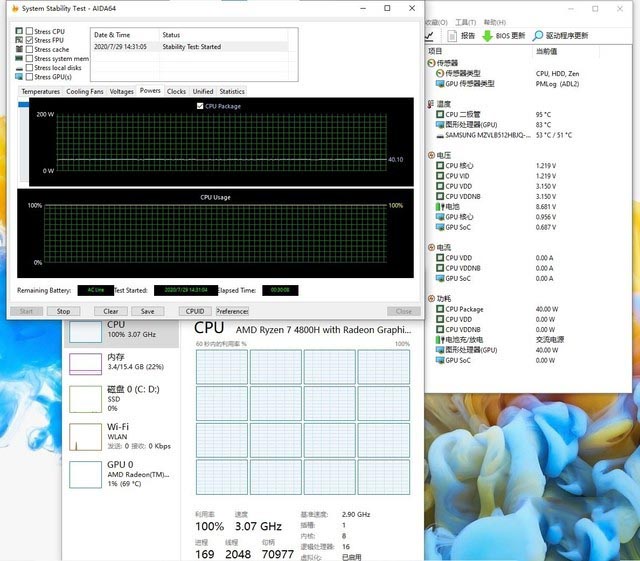View the Statistics tab
This screenshot has width=640, height=561.
pos(232,91)
